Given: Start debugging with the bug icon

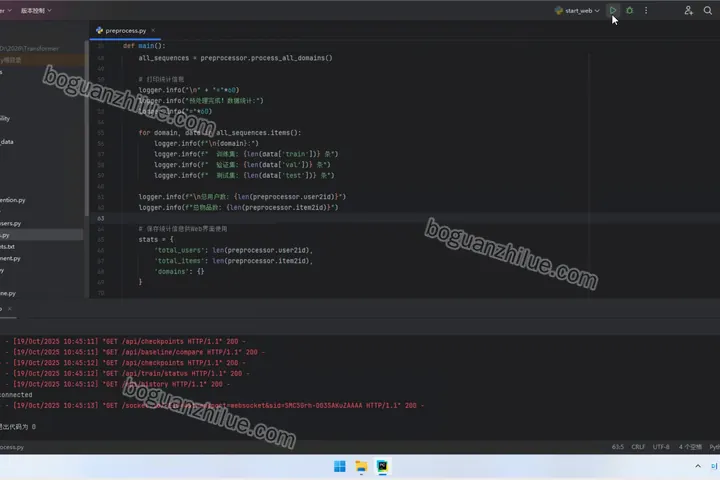Looking at the screenshot, I should [x=630, y=10].
